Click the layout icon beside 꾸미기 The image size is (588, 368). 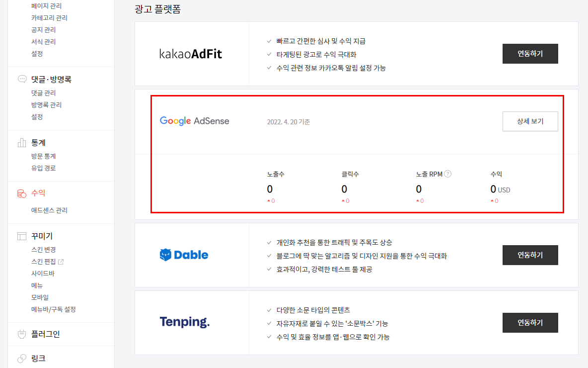point(22,236)
